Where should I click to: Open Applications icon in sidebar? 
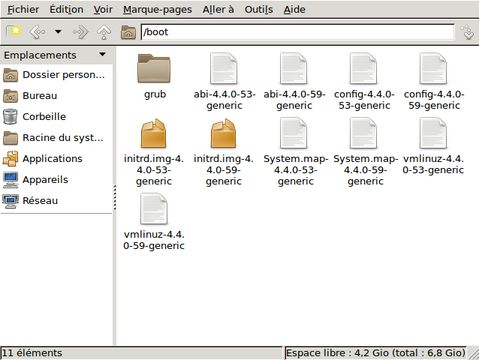(x=10, y=159)
